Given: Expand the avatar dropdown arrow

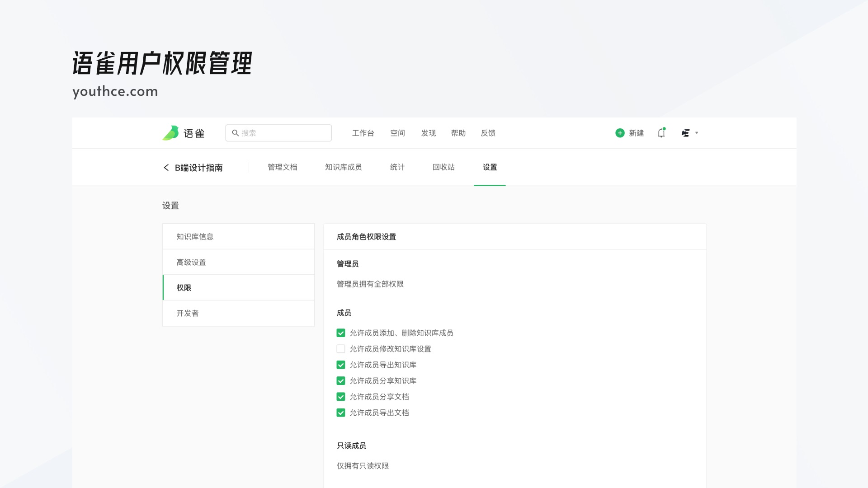Looking at the screenshot, I should pyautogui.click(x=697, y=133).
